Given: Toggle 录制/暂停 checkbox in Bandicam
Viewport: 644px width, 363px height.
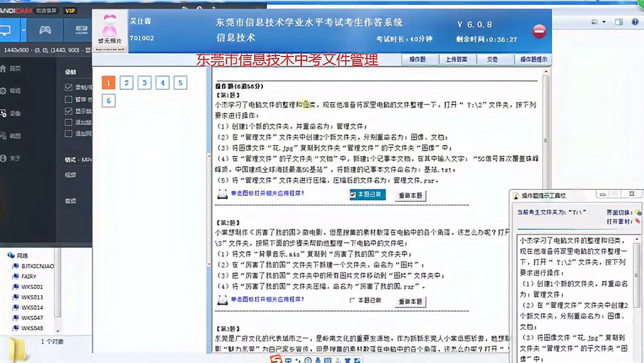Looking at the screenshot, I should tap(70, 86).
